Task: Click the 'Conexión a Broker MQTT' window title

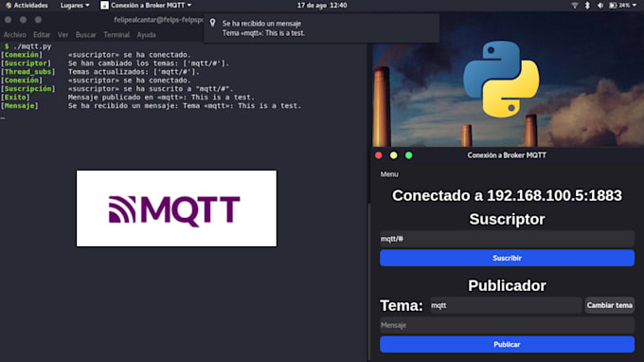Action: (x=507, y=155)
